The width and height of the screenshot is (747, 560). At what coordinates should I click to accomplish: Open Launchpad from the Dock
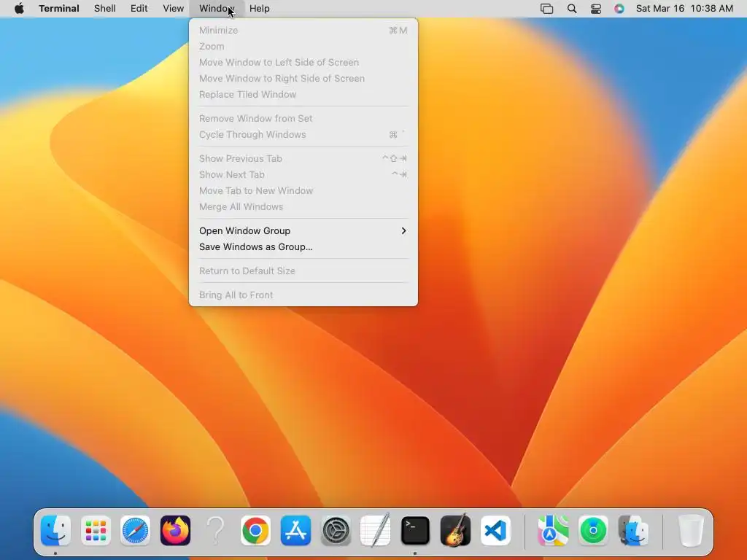point(96,531)
